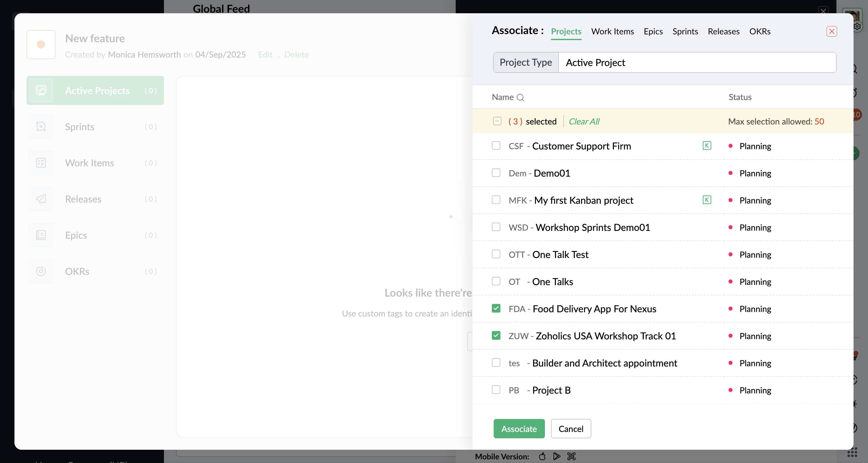Image resolution: width=868 pixels, height=463 pixels.
Task: Open the OKRs association tab
Action: tap(759, 31)
